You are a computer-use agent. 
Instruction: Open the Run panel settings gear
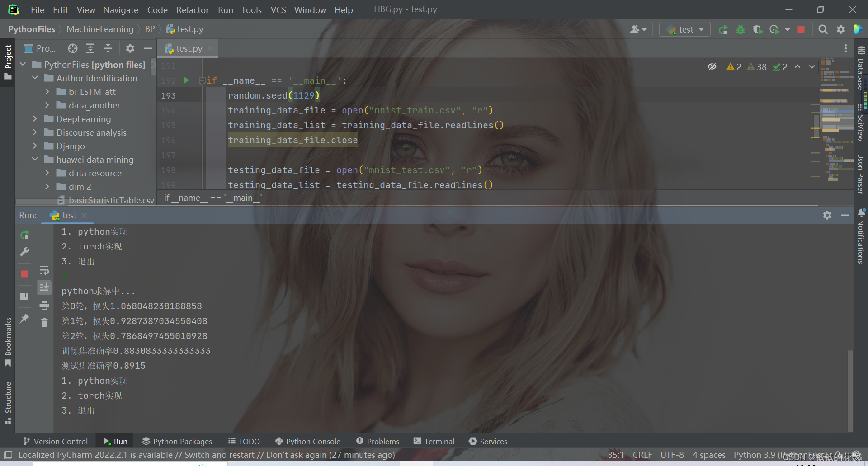pos(827,215)
